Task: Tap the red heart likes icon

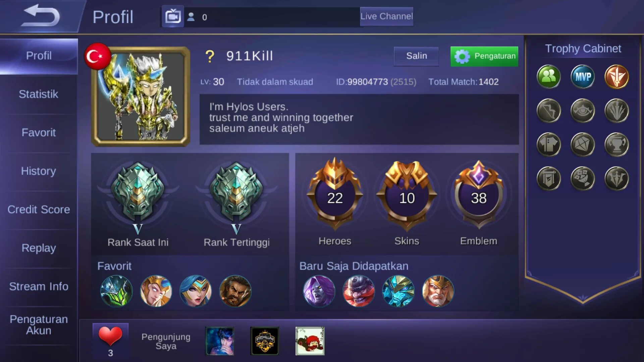Action: 110,336
